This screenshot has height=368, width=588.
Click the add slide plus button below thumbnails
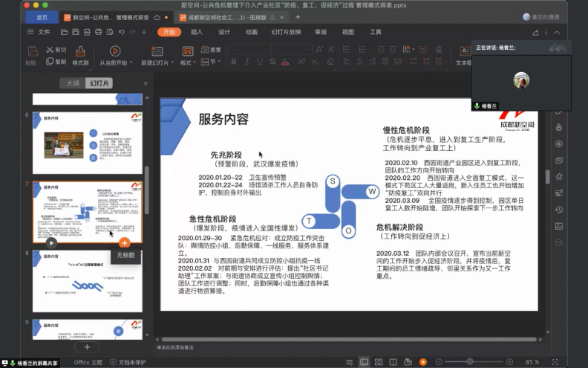click(87, 346)
